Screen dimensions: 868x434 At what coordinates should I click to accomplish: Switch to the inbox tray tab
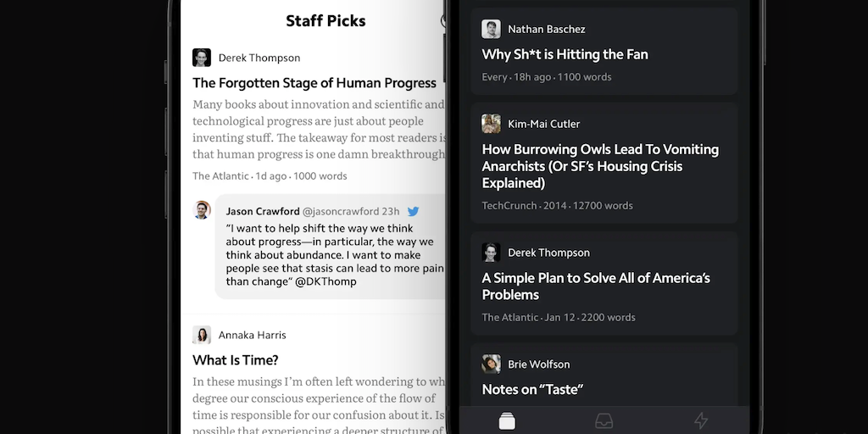604,420
